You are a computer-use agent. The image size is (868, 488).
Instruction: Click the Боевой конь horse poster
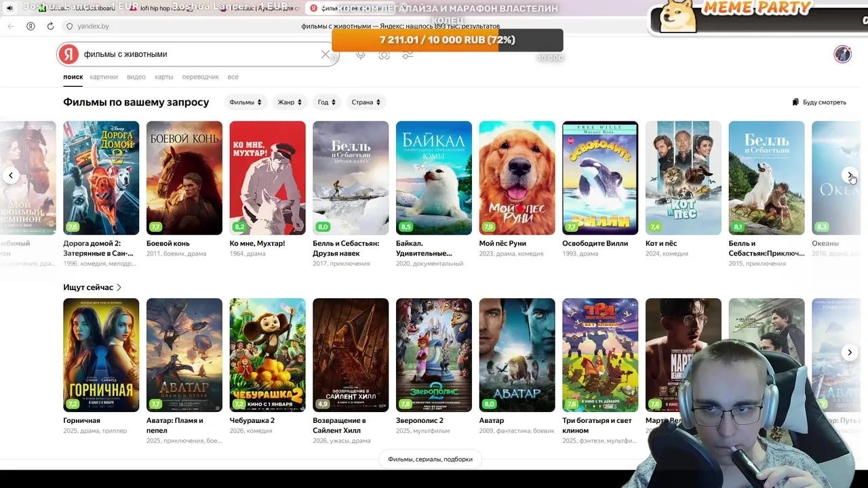pos(184,178)
